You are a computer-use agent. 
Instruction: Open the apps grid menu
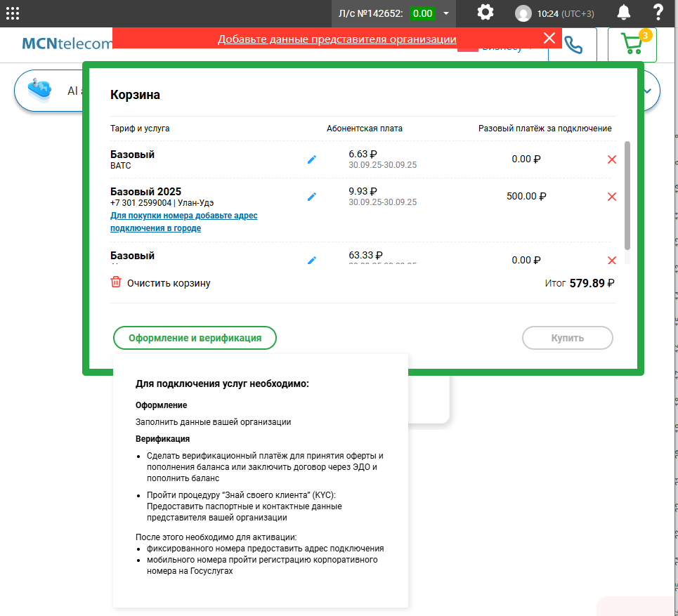point(13,13)
